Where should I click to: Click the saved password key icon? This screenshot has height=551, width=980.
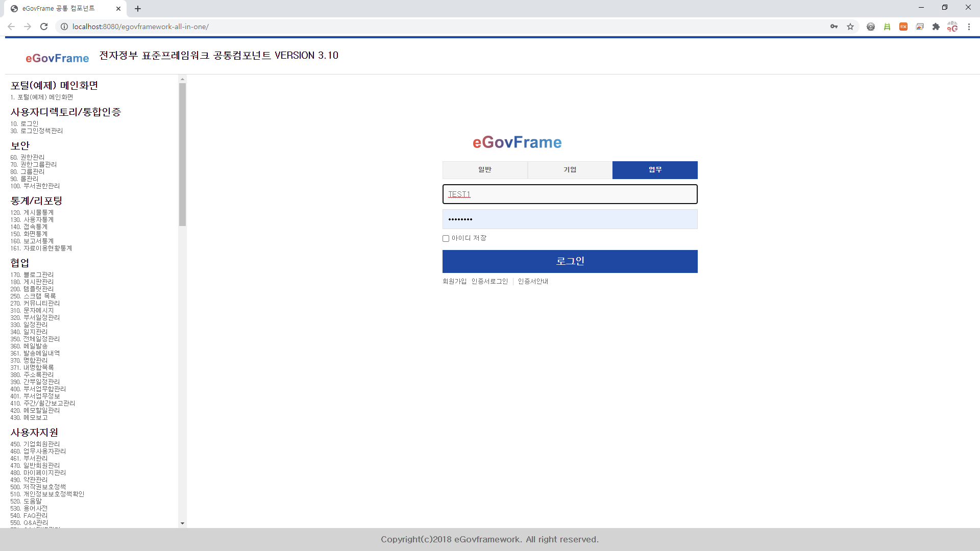(x=834, y=27)
